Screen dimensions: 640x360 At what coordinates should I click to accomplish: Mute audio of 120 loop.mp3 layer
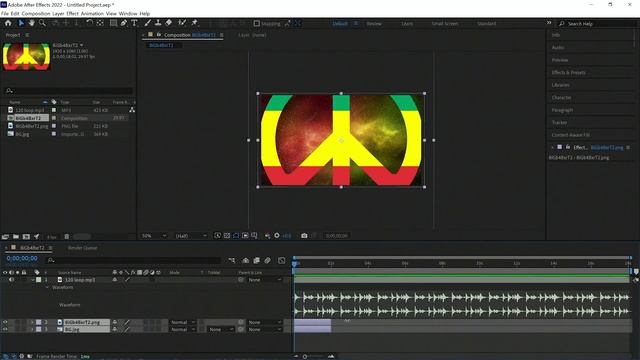(11, 280)
